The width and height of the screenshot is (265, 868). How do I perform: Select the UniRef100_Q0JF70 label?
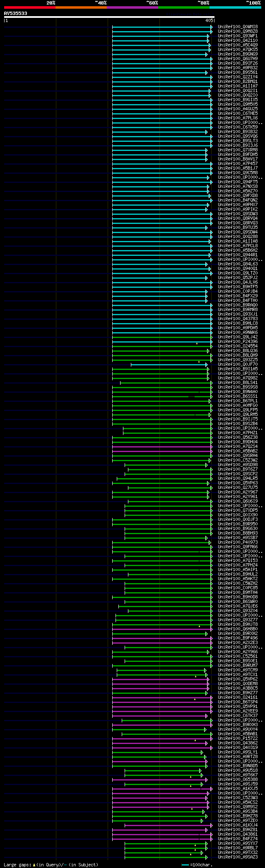pos(238,365)
